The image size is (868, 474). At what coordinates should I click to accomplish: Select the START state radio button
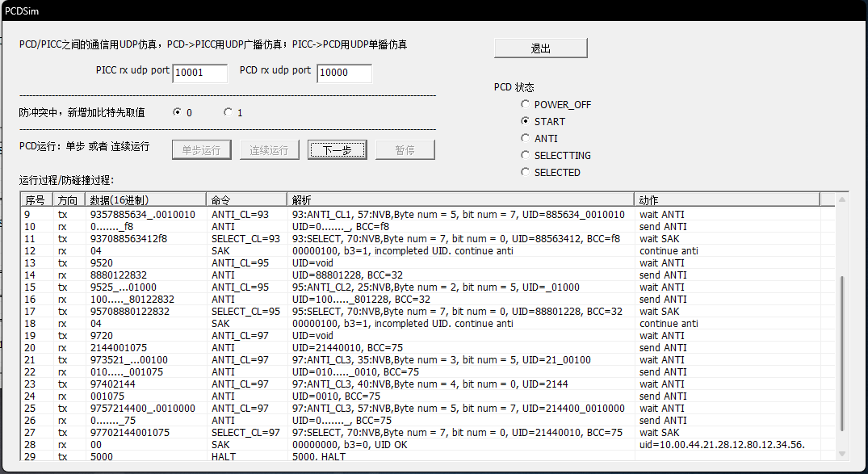click(526, 121)
